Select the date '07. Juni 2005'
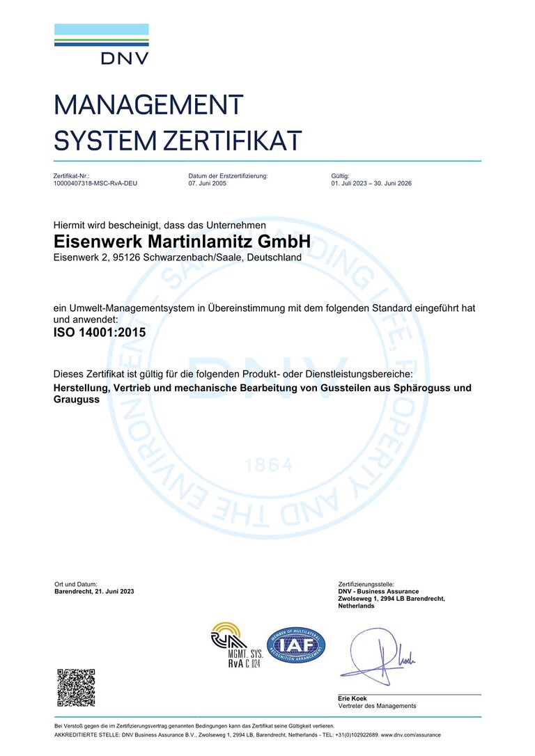 208,183
